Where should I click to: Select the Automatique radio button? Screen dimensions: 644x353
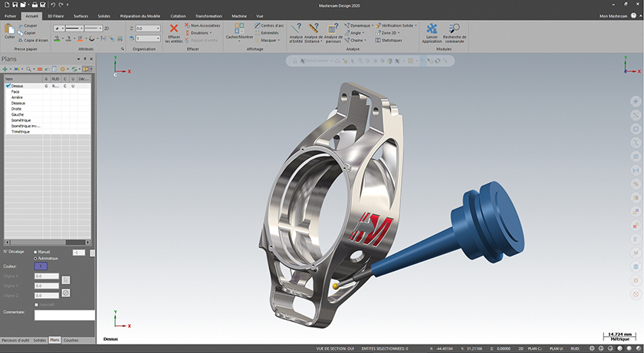(35, 259)
